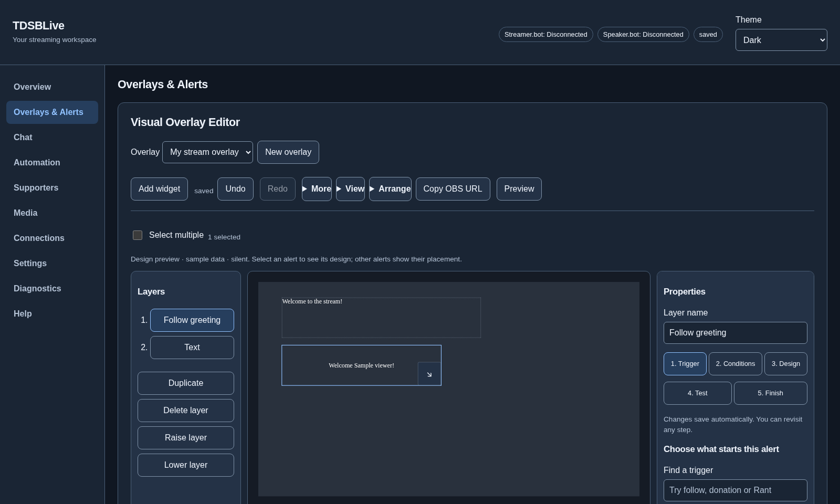
Task: Switch to the 3. Design step tab
Action: point(786,364)
